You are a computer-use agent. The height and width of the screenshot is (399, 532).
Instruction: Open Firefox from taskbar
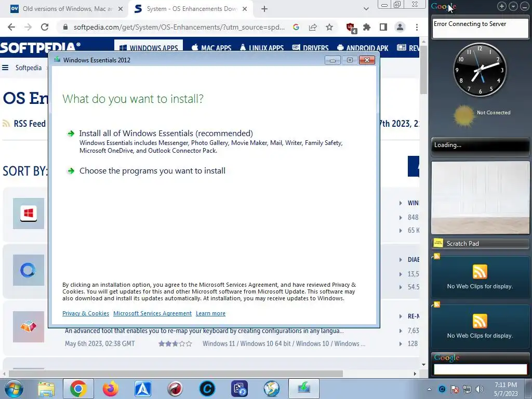(111, 389)
